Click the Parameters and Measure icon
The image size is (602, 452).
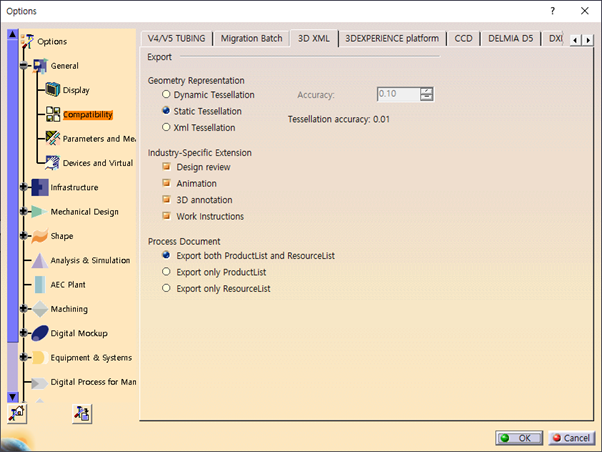coord(53,138)
